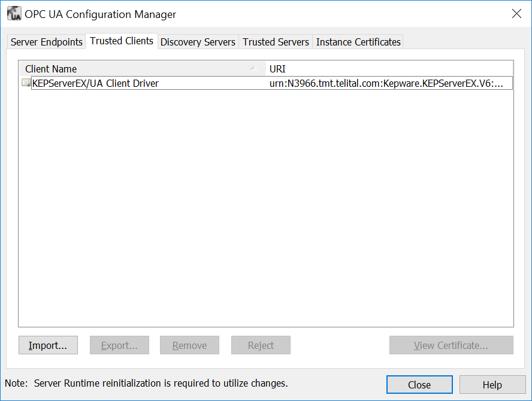Click the URI column header
The width and height of the screenshot is (532, 401).
click(389, 69)
